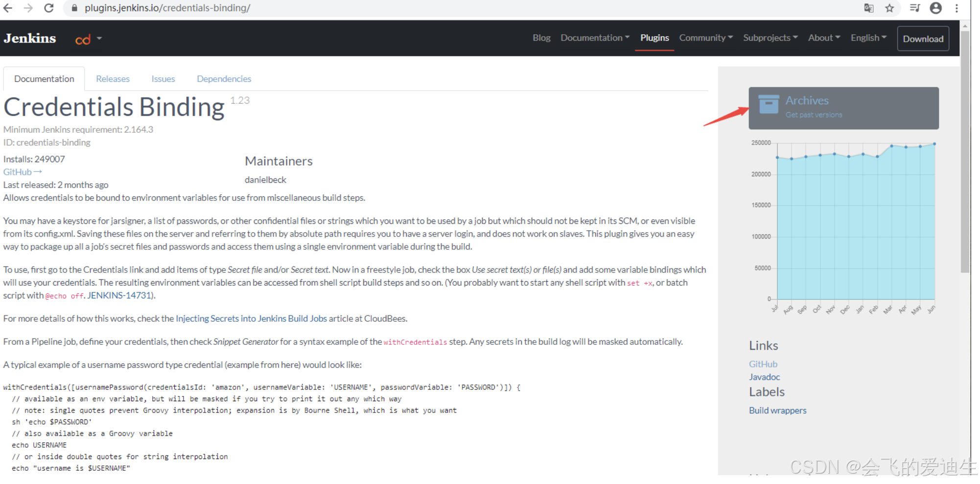Open the reading list icon
The width and height of the screenshot is (980, 484).
(x=914, y=8)
